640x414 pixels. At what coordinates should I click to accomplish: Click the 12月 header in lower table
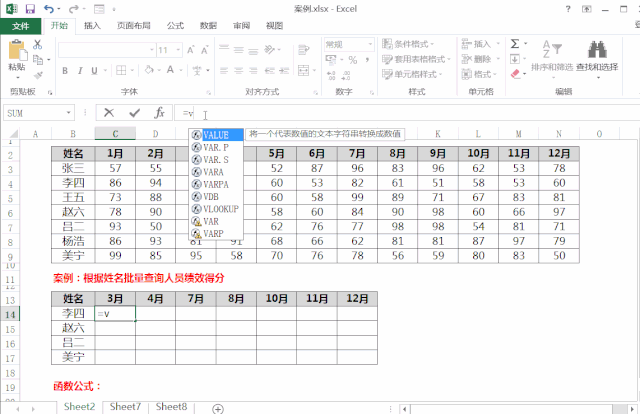357,299
